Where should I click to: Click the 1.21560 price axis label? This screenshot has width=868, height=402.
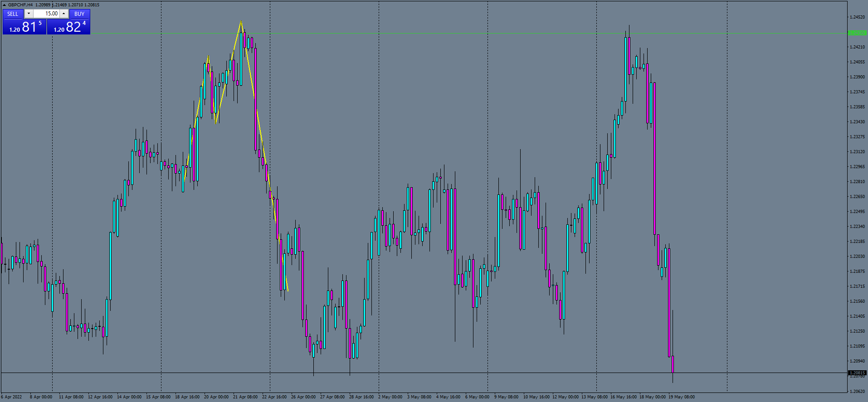(857, 301)
